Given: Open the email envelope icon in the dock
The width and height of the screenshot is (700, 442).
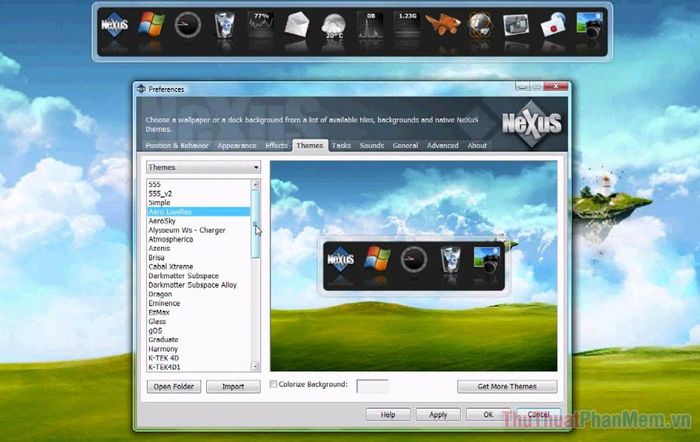Looking at the screenshot, I should tap(297, 25).
